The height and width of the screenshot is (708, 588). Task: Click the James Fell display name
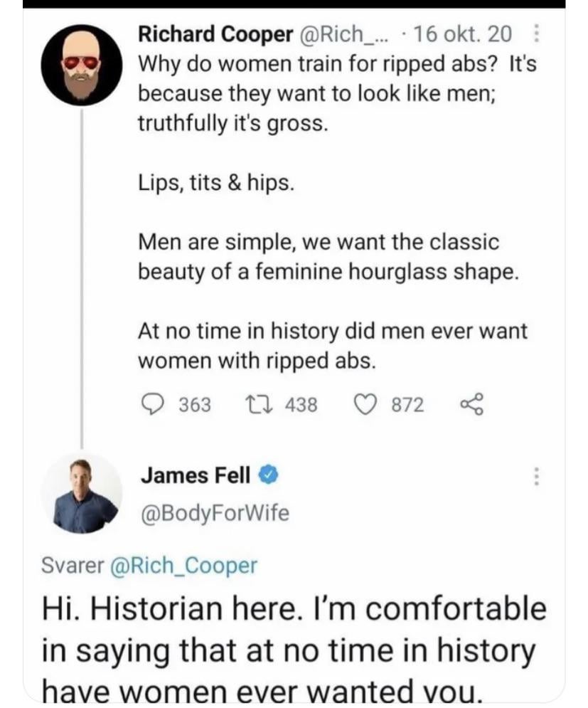tap(195, 476)
